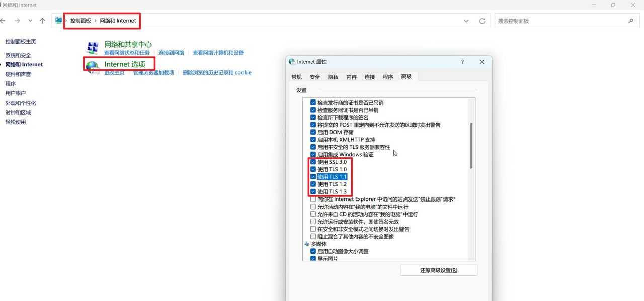Image resolution: width=644 pixels, height=301 pixels.
Task: Click 网络和 Internet in the breadcrumb
Action: tap(118, 21)
